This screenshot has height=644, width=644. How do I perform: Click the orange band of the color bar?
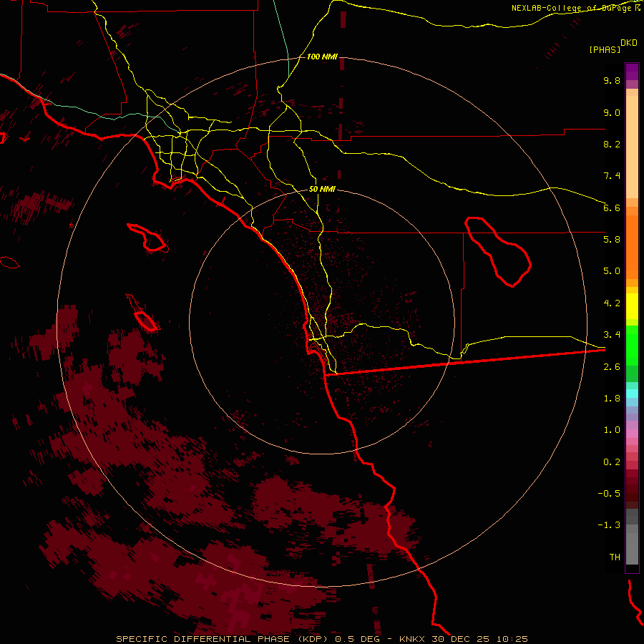(632, 246)
